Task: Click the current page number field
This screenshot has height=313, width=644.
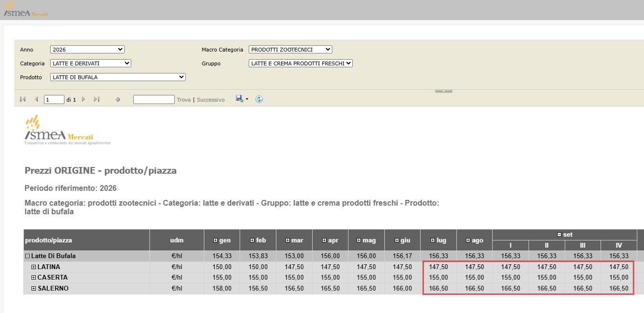Action: [x=54, y=100]
